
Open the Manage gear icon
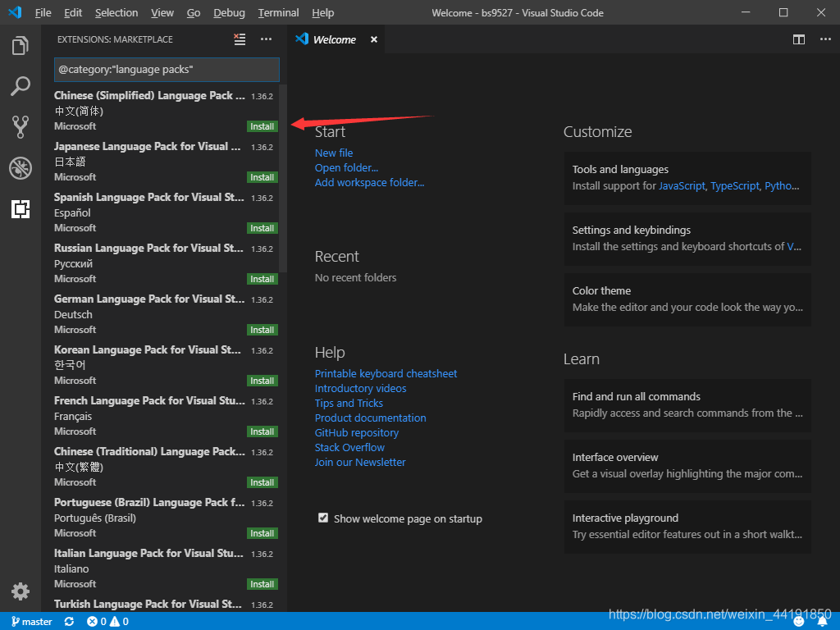21,591
